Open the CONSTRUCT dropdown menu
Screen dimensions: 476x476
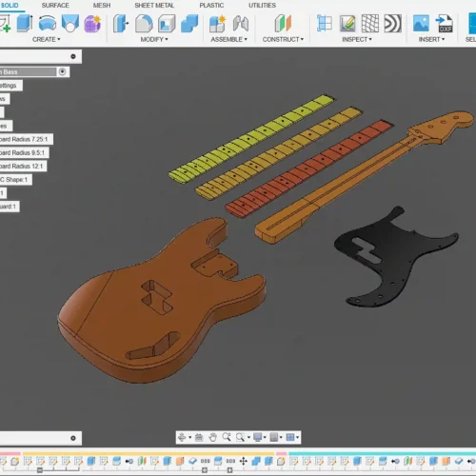point(283,39)
